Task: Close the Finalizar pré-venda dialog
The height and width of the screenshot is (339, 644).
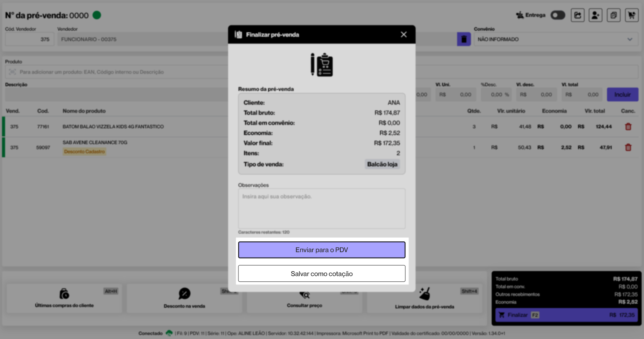Action: (404, 35)
